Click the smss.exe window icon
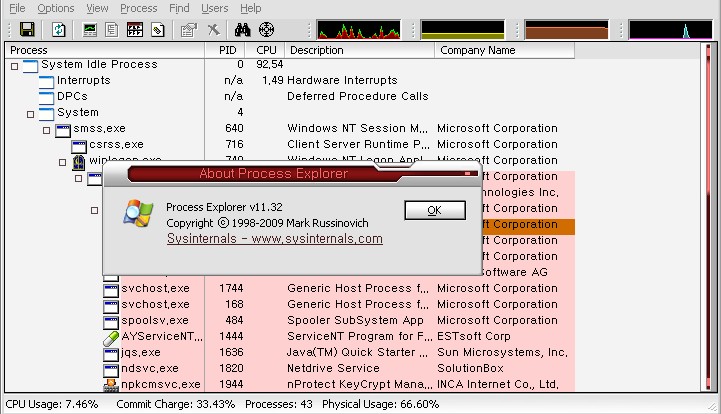This screenshot has height=414, width=721. coord(63,130)
